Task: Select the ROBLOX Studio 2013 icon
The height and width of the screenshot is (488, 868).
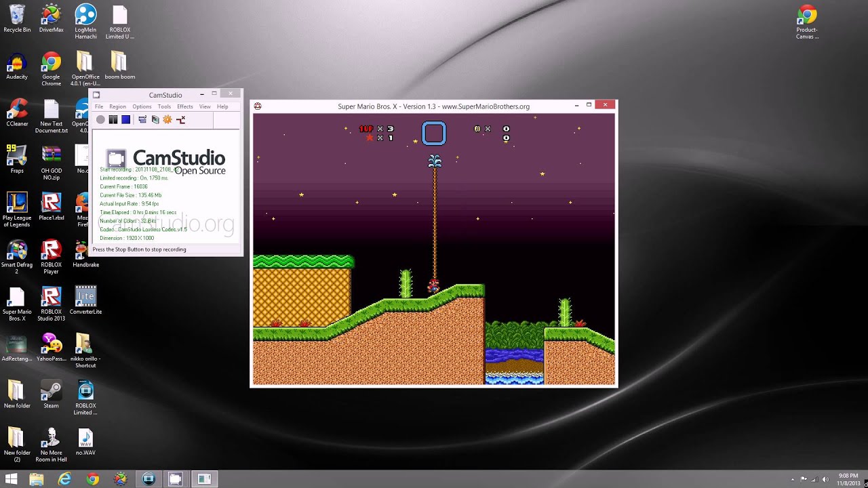Action: (x=52, y=304)
